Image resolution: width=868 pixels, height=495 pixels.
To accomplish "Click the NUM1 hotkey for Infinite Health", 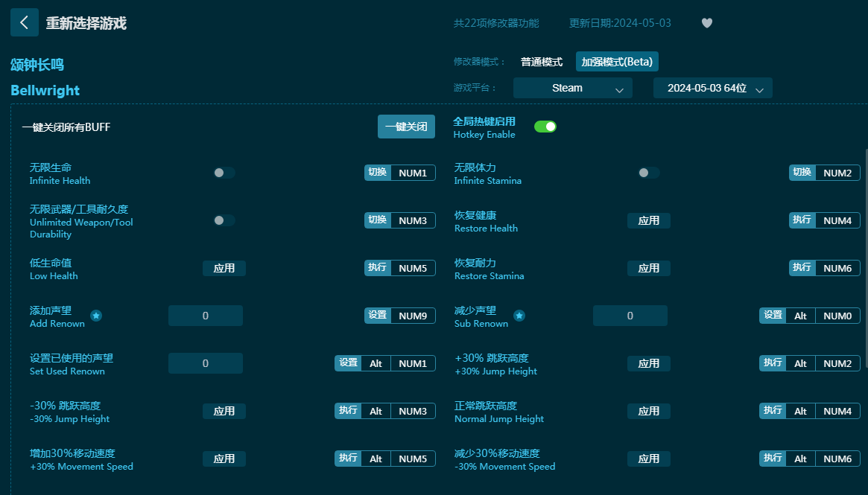I will coord(413,173).
